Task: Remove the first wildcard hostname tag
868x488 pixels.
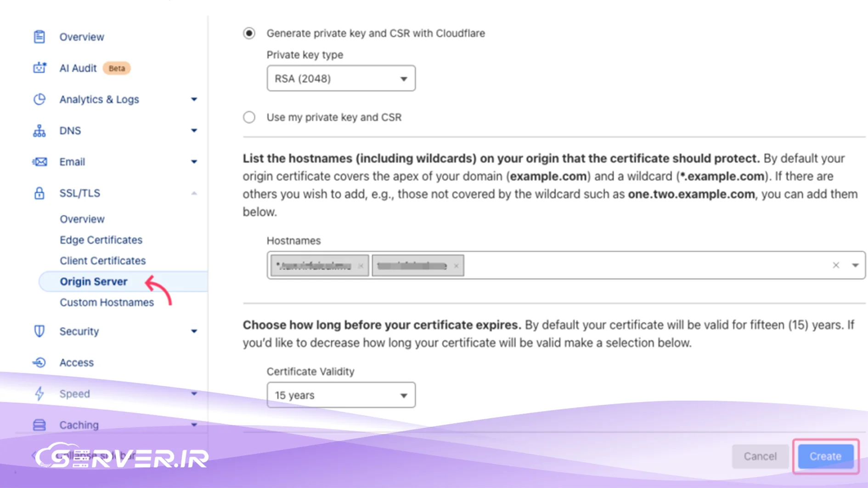Action: coord(361,266)
